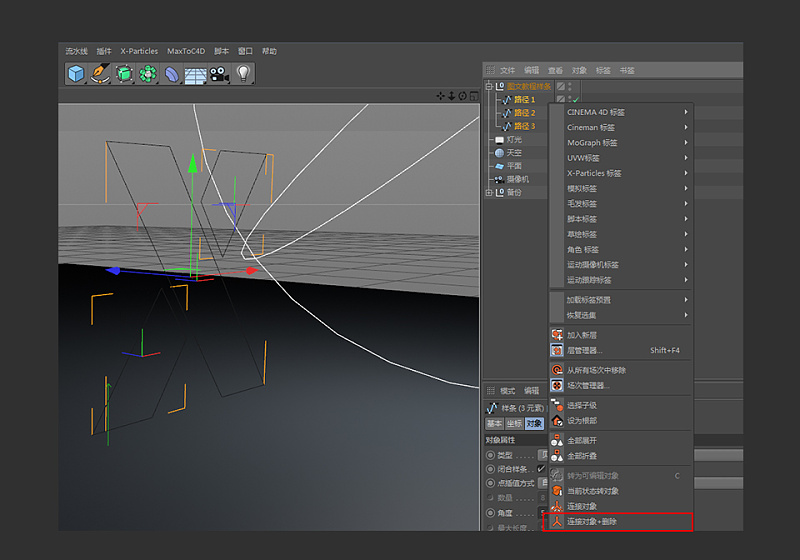Viewport: 800px width, 560px height.
Task: Click the layer tag box beside 图文教程样条
Action: point(560,87)
